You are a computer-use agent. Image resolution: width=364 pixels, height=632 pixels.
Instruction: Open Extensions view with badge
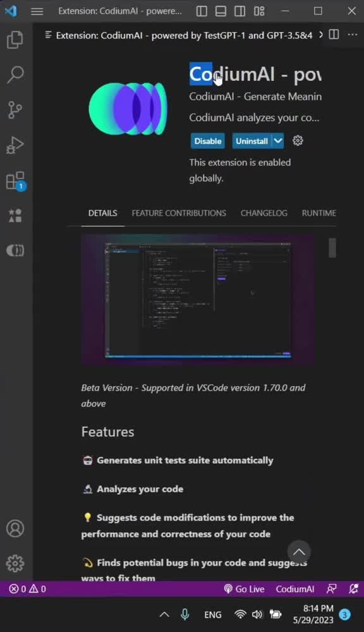(x=15, y=180)
